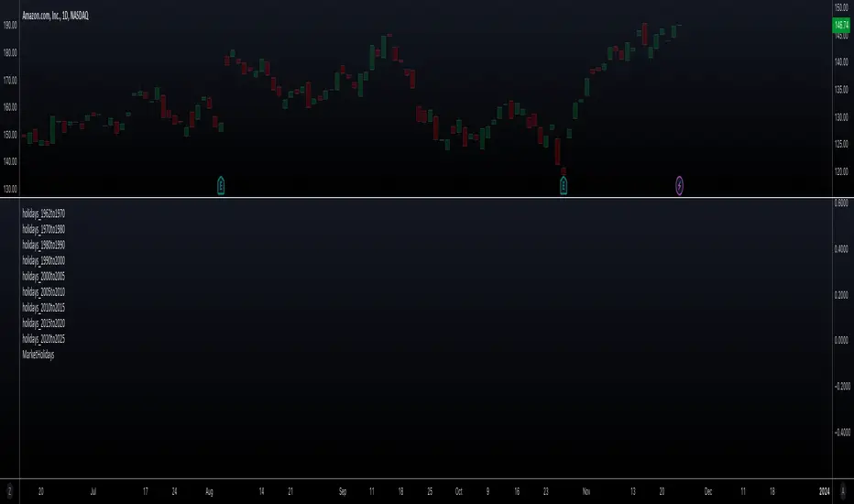Select the holidays_2015to2020 indicator label
This screenshot has height=504, width=854.
coord(44,323)
